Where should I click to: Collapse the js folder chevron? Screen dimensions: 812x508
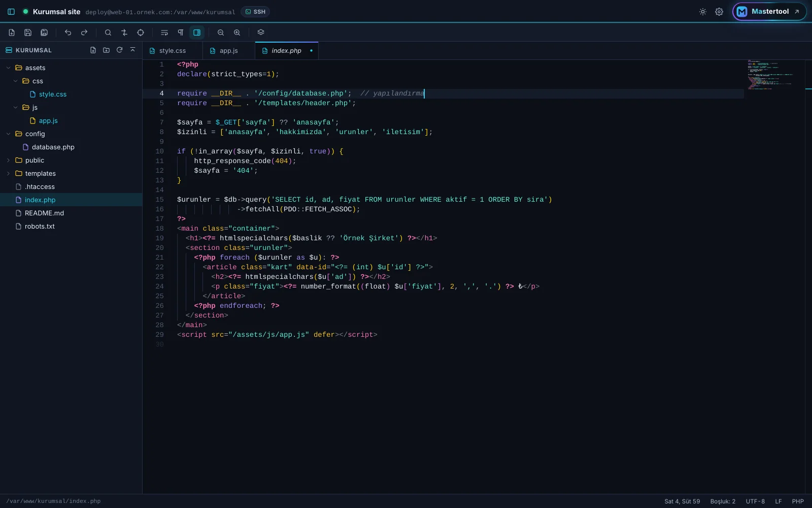(15, 108)
